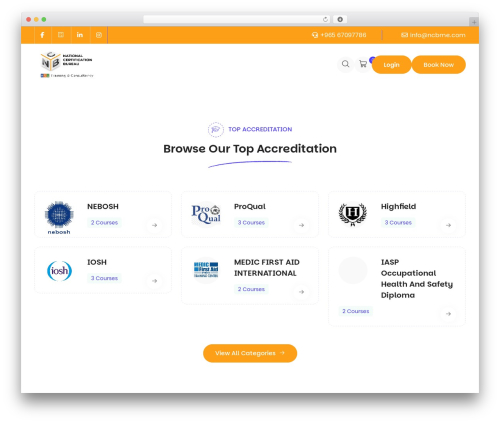Click the arrow on the NEBOSH card
Viewport: 500px width, 423px height.
pyautogui.click(x=155, y=225)
